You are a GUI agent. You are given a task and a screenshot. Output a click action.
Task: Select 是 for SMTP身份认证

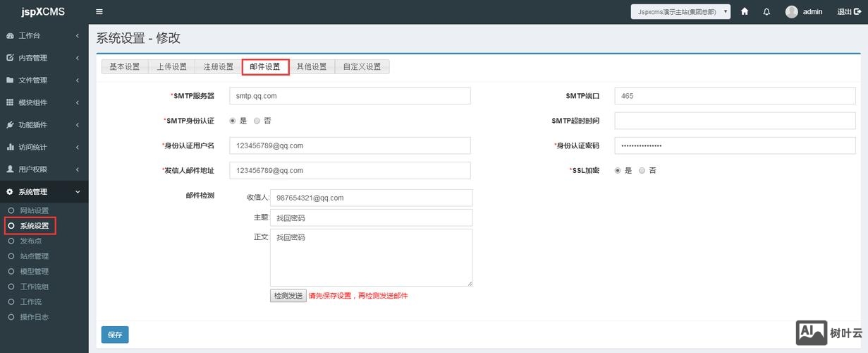point(233,121)
